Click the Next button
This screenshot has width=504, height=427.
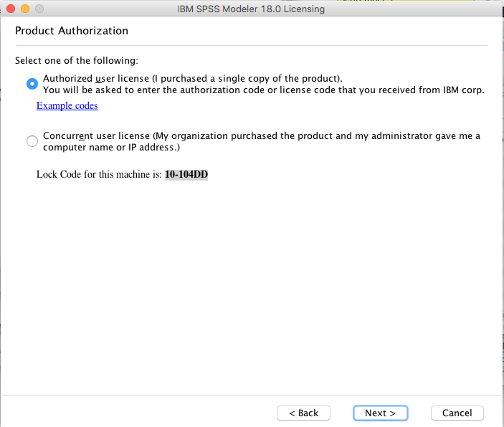coord(380,413)
